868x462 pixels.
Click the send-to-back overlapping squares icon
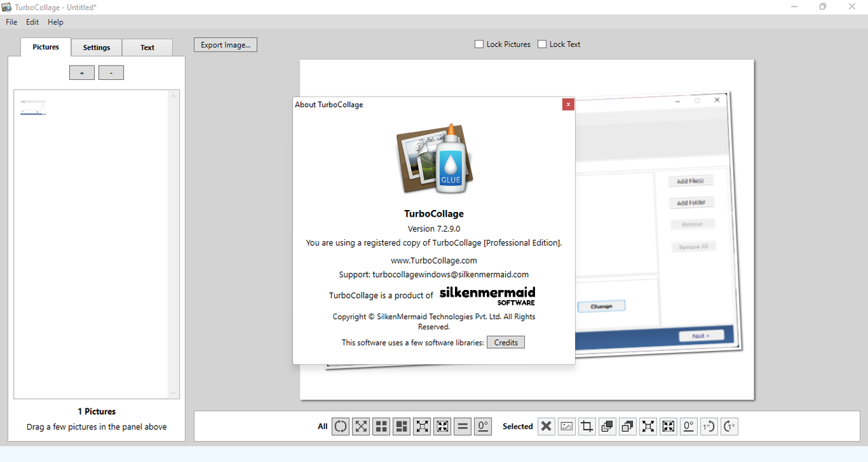point(627,426)
